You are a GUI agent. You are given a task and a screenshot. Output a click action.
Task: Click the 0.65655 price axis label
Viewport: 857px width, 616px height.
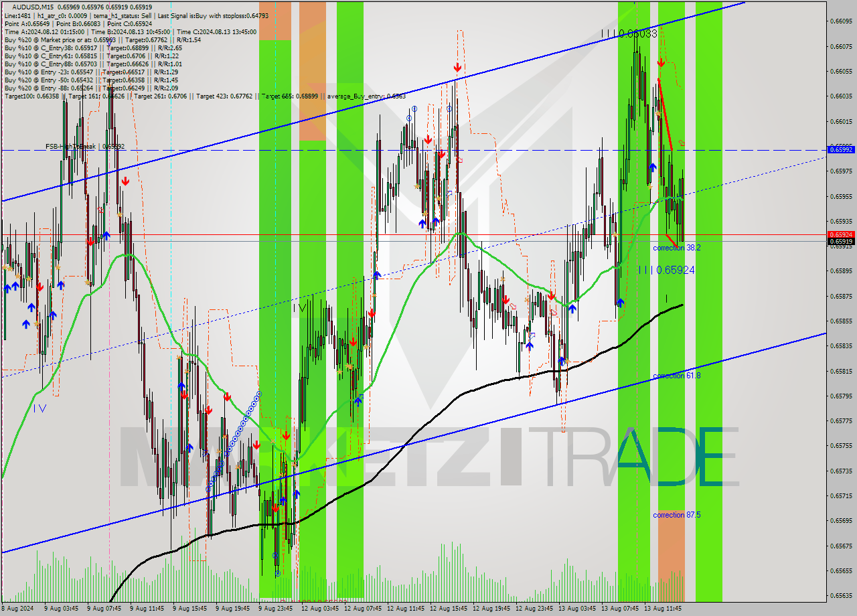(x=842, y=570)
